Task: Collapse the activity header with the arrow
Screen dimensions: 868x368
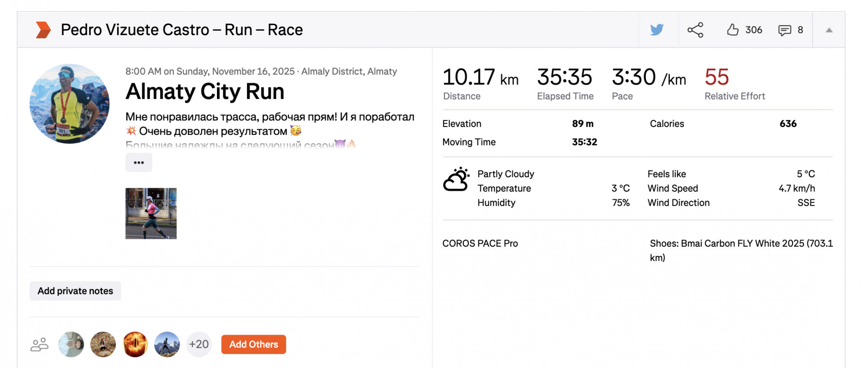Action: pyautogui.click(x=829, y=30)
